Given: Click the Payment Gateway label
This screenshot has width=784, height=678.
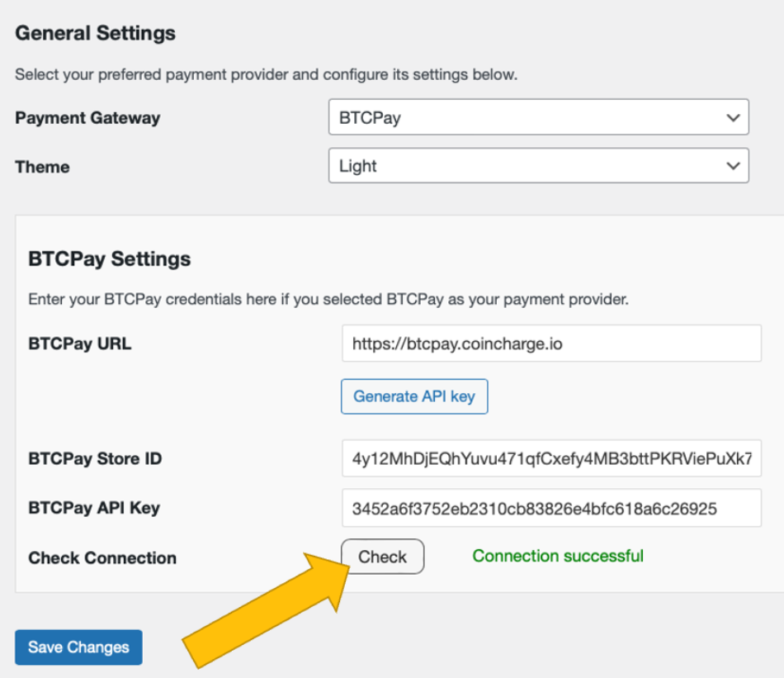Looking at the screenshot, I should coord(87,117).
